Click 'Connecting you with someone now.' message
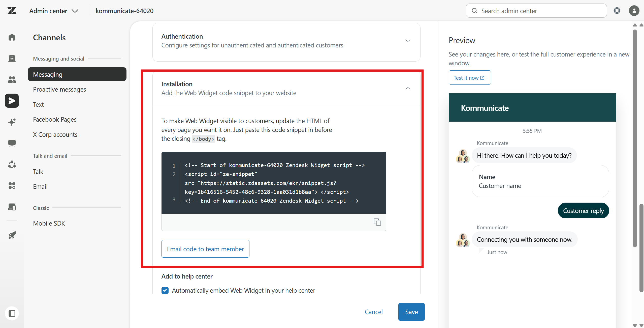Image resolution: width=644 pixels, height=328 pixels. click(525, 239)
